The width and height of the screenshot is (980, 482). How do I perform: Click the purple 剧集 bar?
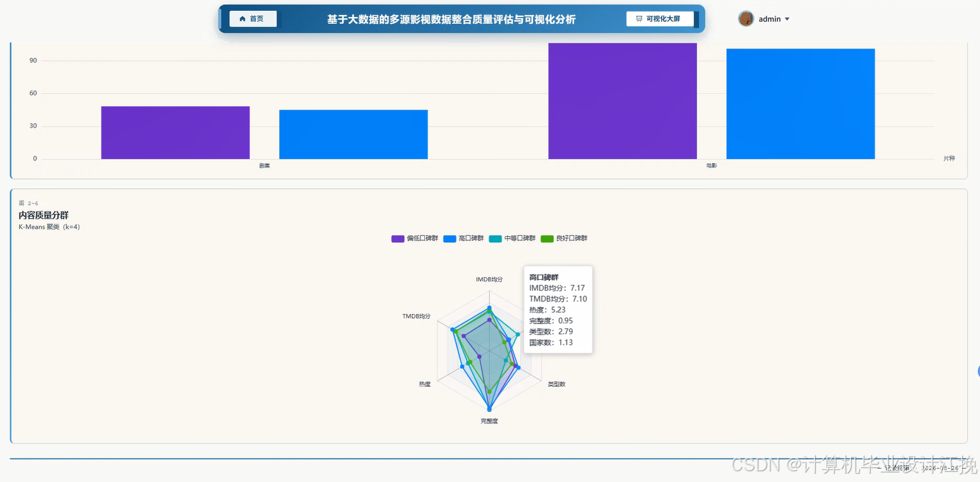click(x=176, y=133)
